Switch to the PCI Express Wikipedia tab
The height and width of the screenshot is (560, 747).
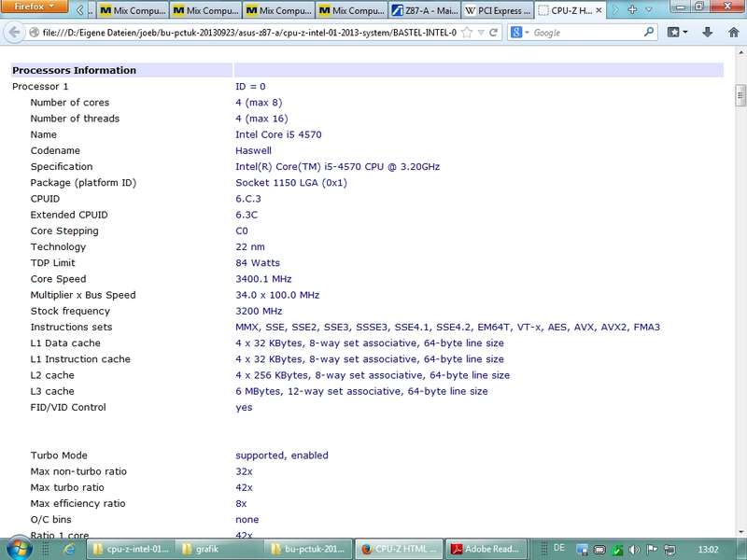pos(498,10)
